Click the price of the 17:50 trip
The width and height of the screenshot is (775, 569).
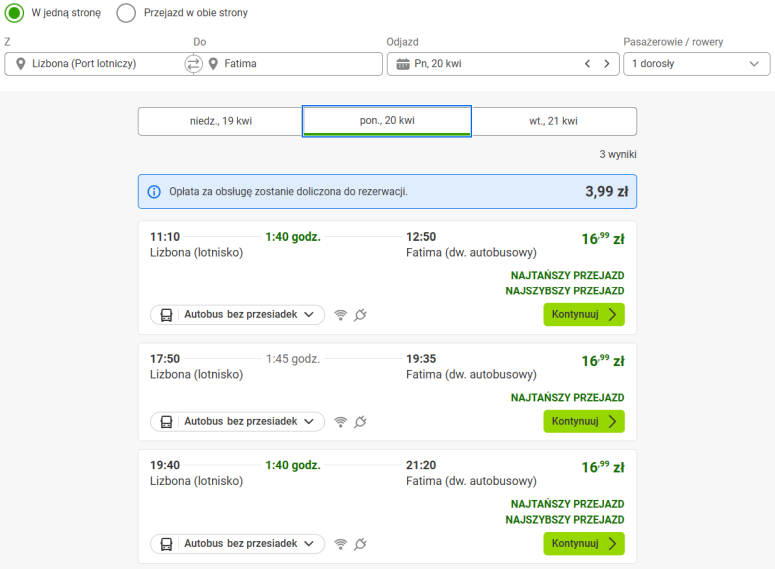(603, 361)
